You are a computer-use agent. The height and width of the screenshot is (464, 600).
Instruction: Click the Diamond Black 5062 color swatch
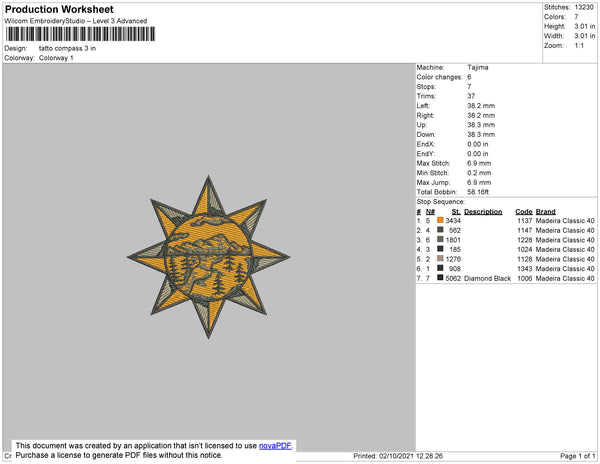(440, 277)
